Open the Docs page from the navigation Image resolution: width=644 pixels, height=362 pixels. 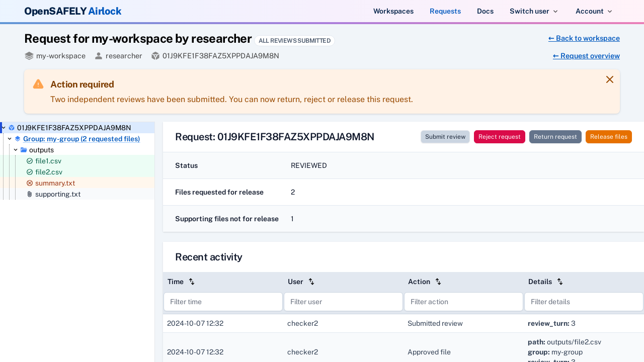tap(485, 11)
